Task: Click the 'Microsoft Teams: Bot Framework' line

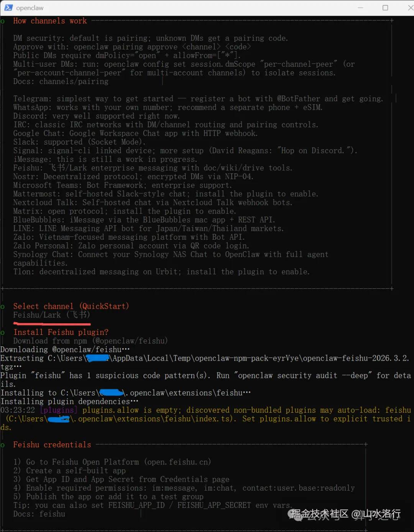Action: tap(123, 185)
